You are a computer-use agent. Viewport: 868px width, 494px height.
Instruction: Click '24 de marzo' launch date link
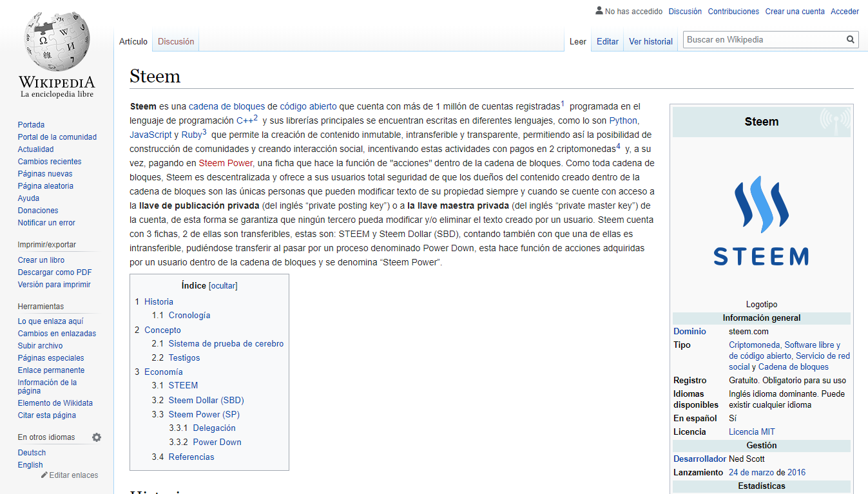click(752, 473)
